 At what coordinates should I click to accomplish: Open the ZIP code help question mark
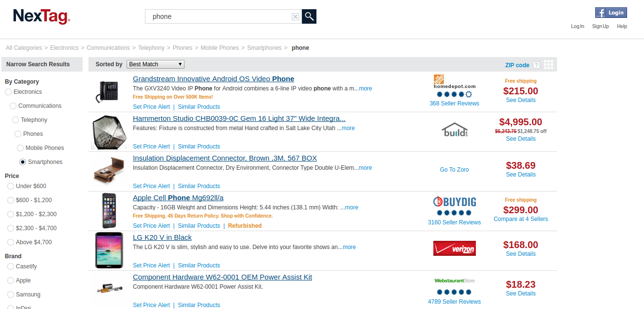(536, 65)
